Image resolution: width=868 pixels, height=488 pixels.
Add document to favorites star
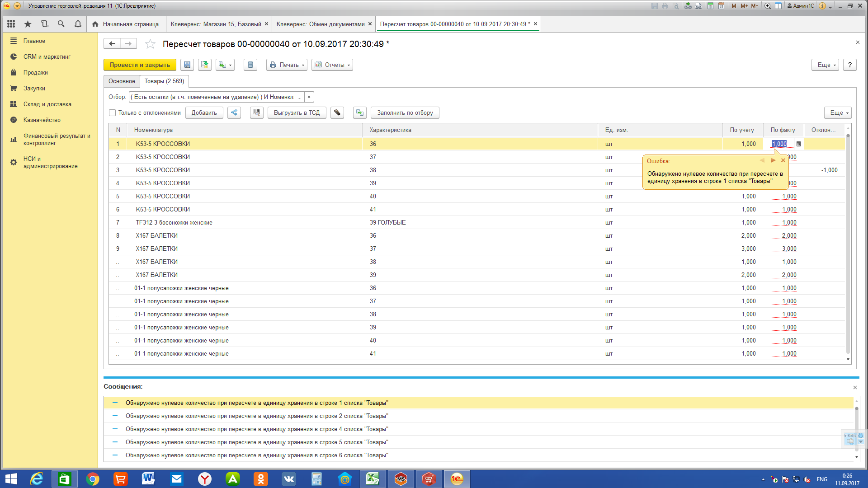tap(150, 44)
